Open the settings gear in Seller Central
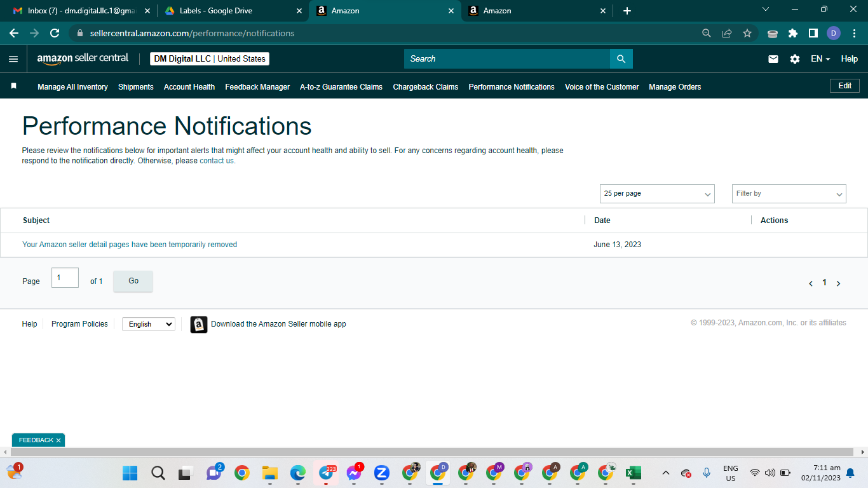 (x=795, y=59)
